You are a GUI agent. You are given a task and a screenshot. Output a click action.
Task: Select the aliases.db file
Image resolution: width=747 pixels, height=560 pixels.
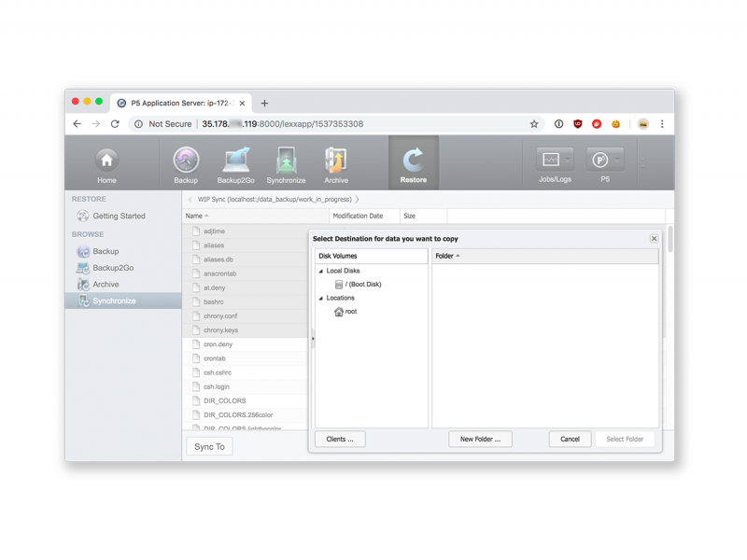click(245, 259)
